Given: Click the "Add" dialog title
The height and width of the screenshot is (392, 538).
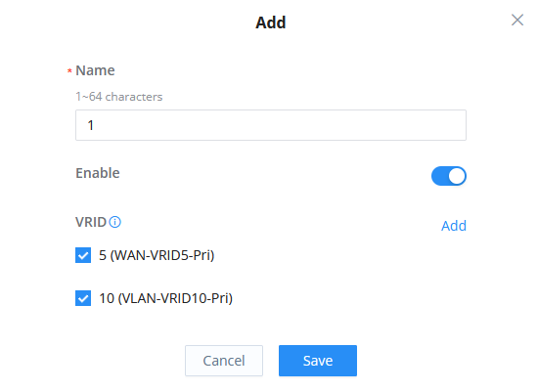Looking at the screenshot, I should 271,22.
